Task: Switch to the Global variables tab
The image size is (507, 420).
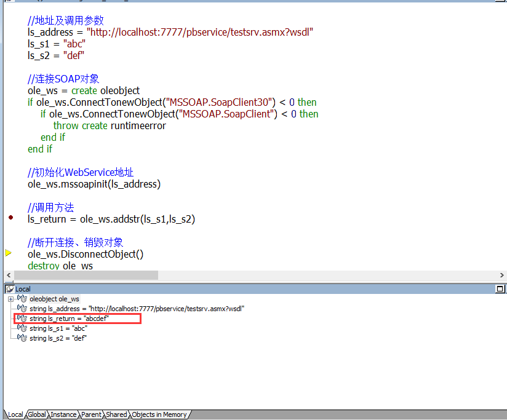Action: click(x=36, y=414)
